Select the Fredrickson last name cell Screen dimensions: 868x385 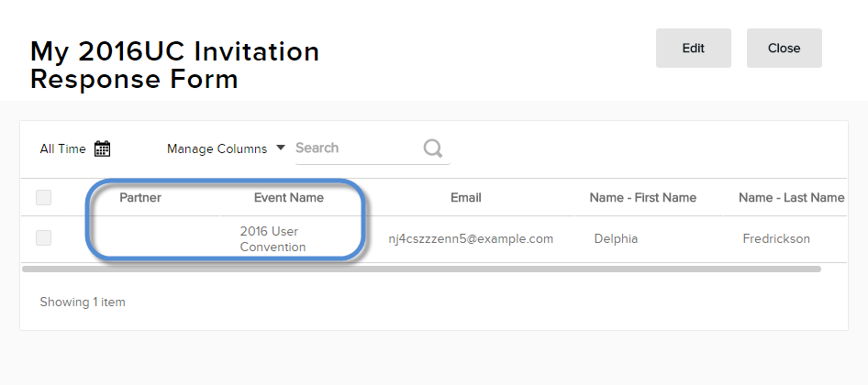[776, 239]
